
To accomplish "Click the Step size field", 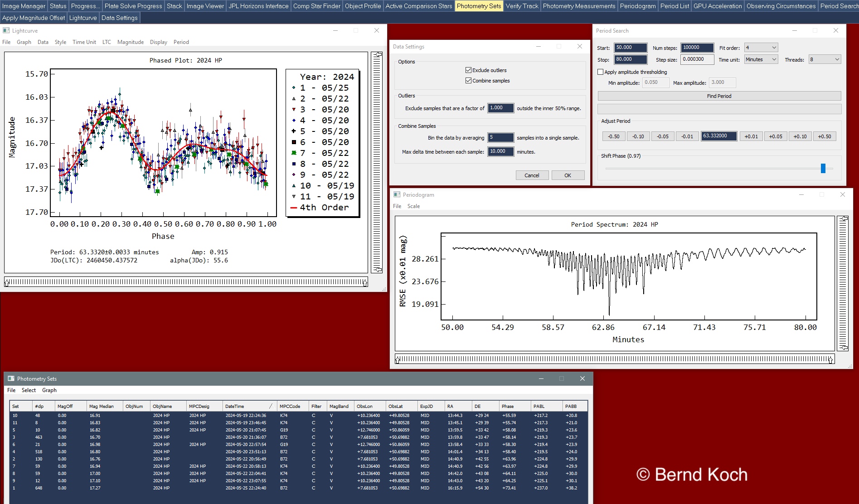I will 697,59.
